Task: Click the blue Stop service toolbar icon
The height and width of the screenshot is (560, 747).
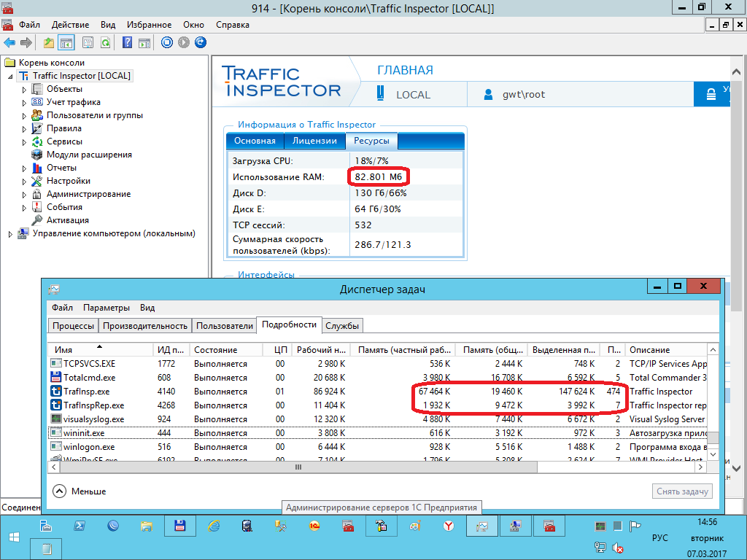Action: click(167, 42)
